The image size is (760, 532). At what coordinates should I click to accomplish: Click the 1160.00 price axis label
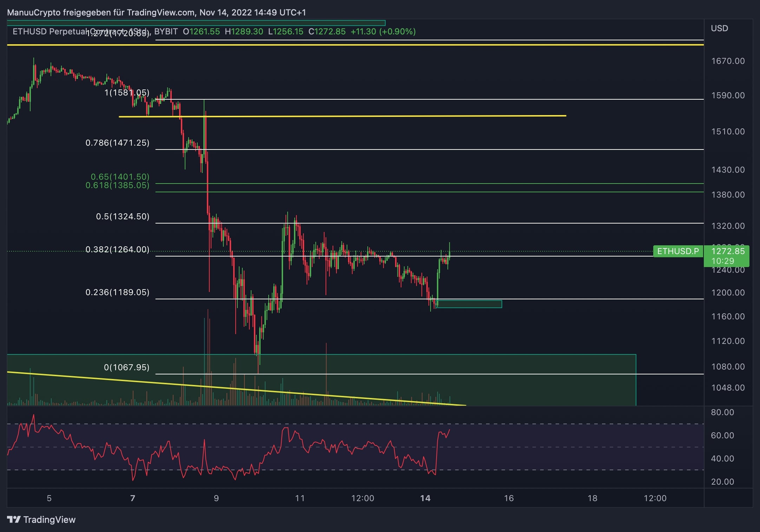pos(728,317)
